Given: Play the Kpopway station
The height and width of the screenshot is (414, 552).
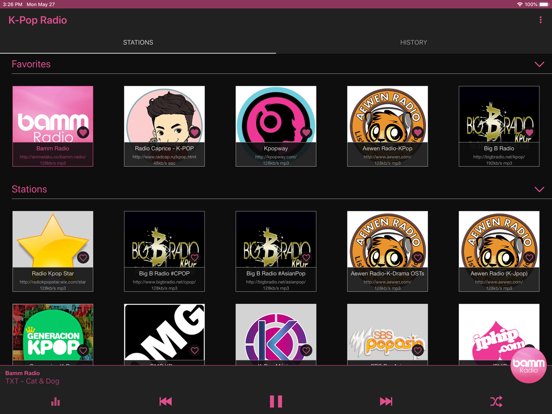Looking at the screenshot, I should click(276, 126).
